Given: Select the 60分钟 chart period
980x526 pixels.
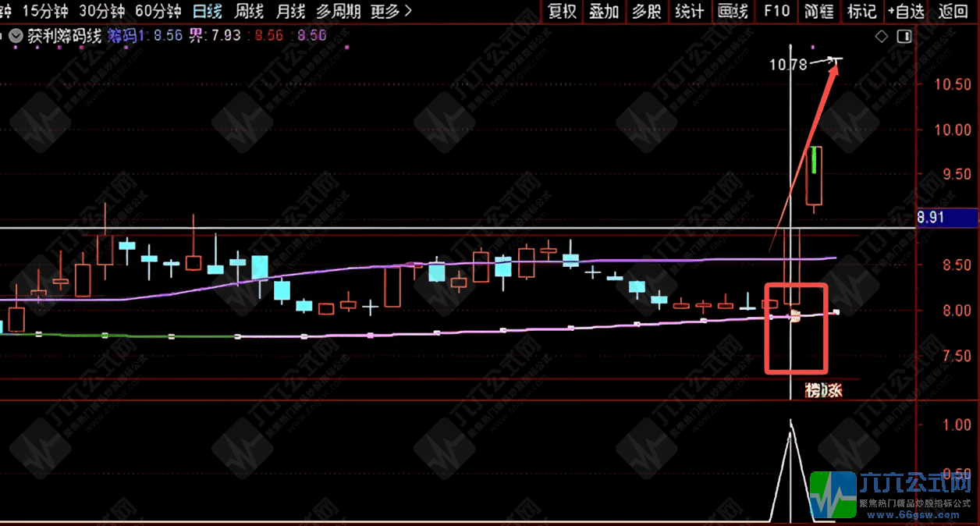Looking at the screenshot, I should pos(158,11).
